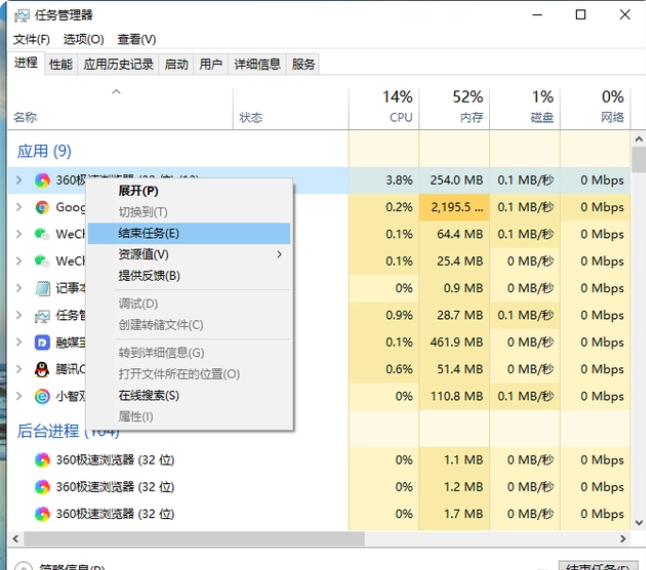
Task: Sort by the 名称 column header
Action: [x=120, y=108]
